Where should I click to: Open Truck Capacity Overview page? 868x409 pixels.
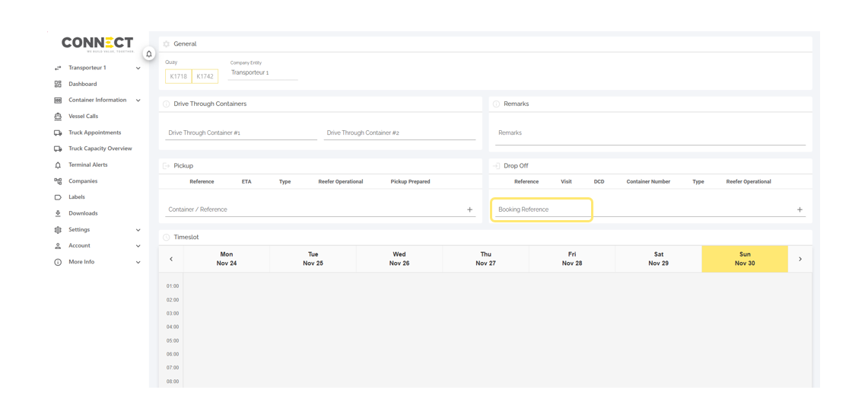(100, 149)
